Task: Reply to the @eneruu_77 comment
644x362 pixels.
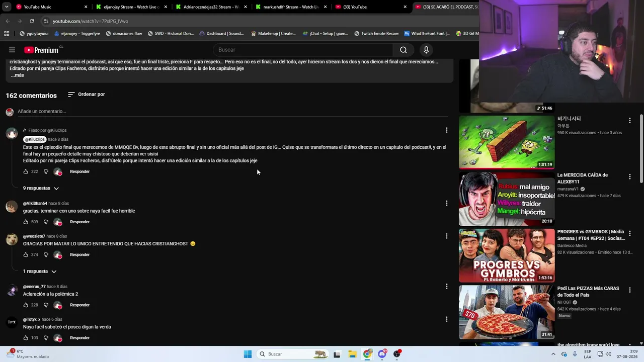Action: click(x=80, y=305)
